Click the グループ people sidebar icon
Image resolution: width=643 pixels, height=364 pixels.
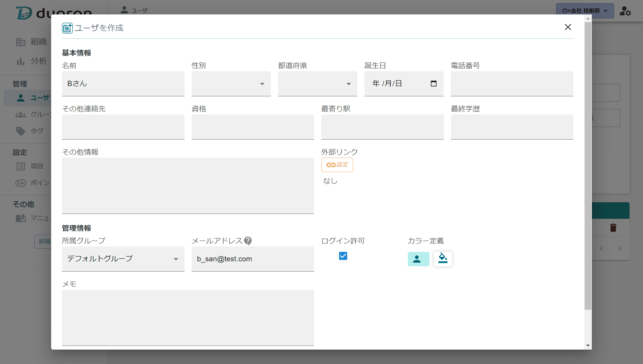[21, 115]
